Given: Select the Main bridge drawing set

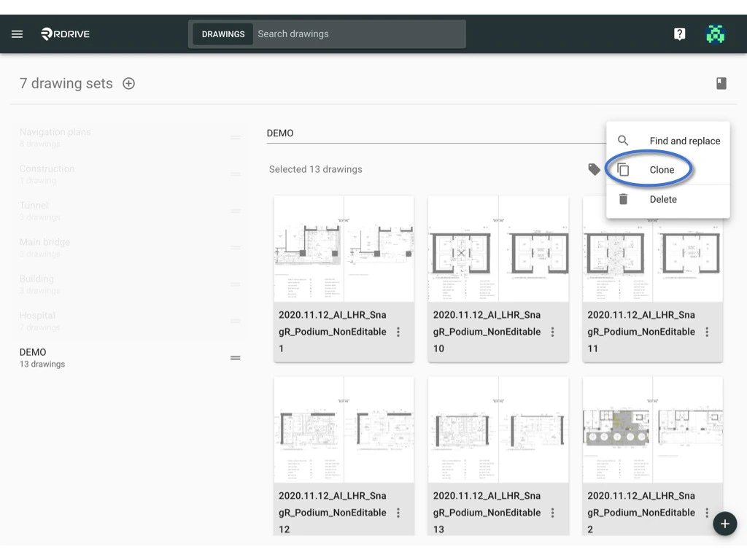Looking at the screenshot, I should (x=128, y=248).
